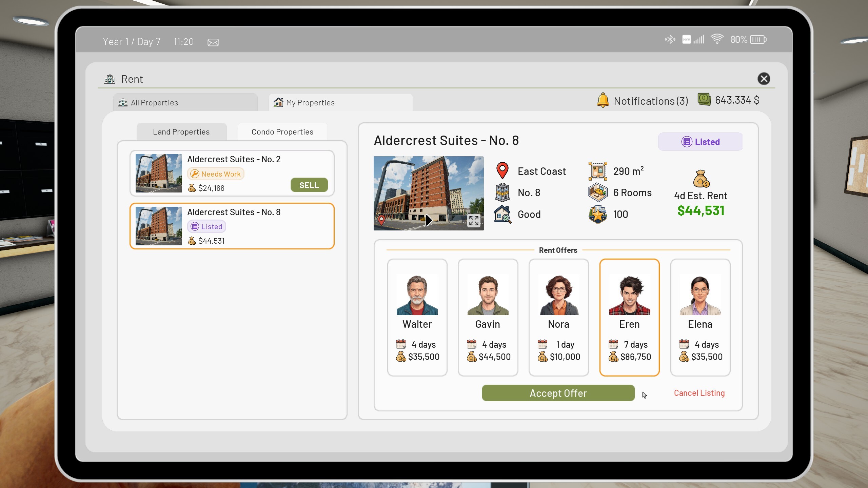The width and height of the screenshot is (868, 488).
Task: Select Elena's rent offer card
Action: pos(700,317)
